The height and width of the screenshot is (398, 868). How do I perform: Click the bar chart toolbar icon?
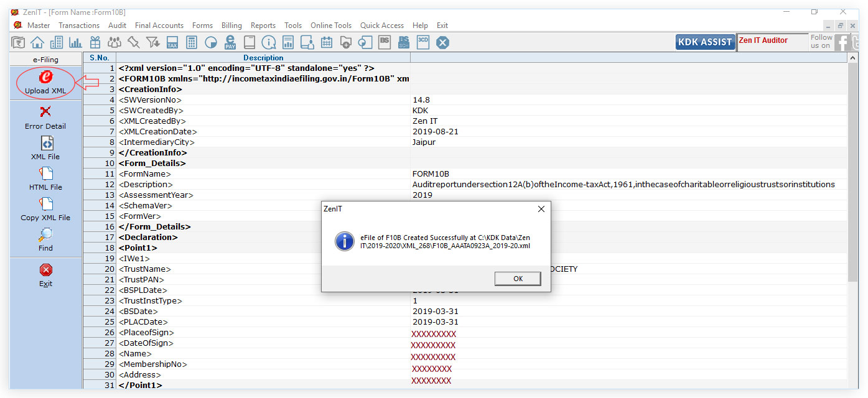click(75, 42)
